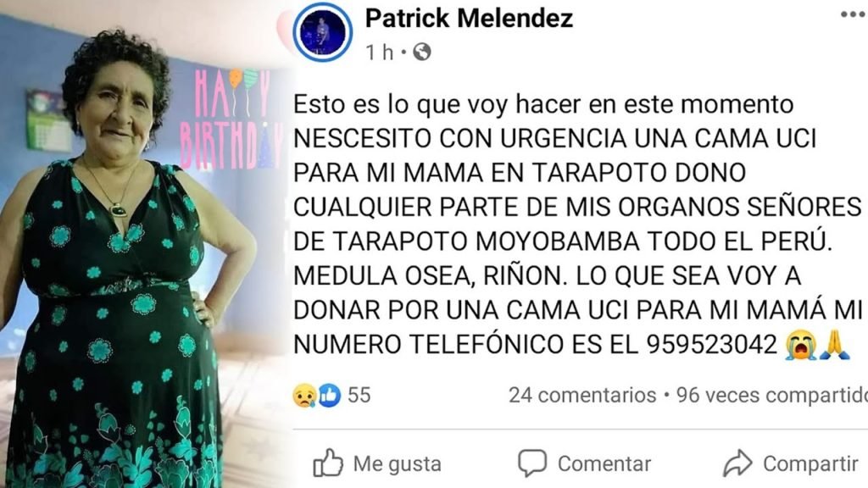Click the arrow Compartir icon
The height and width of the screenshot is (488, 868).
[x=737, y=463]
